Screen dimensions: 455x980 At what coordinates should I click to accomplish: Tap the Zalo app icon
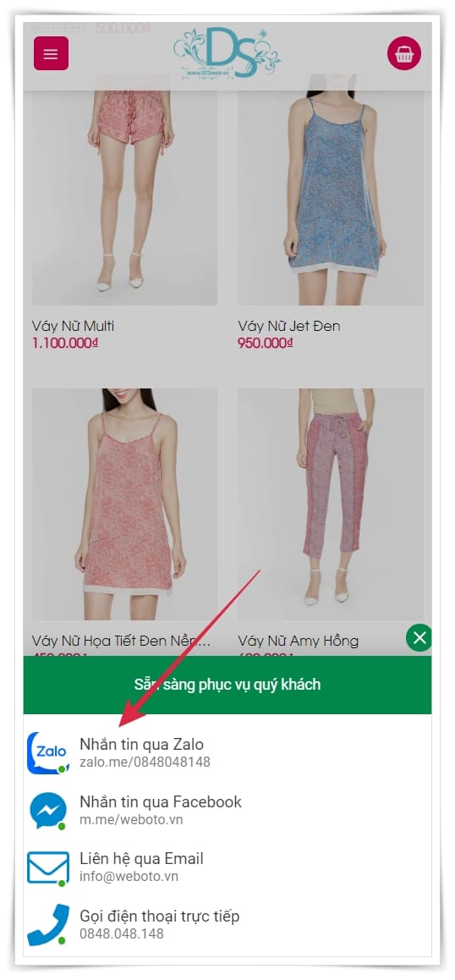(x=48, y=752)
